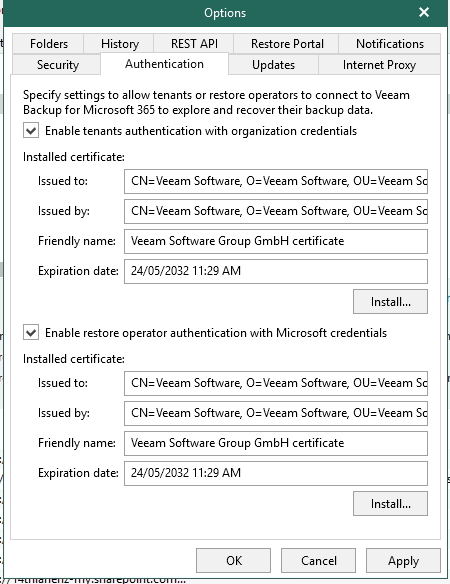Close the Options dialog with X
The image size is (450, 584).
pos(424,12)
